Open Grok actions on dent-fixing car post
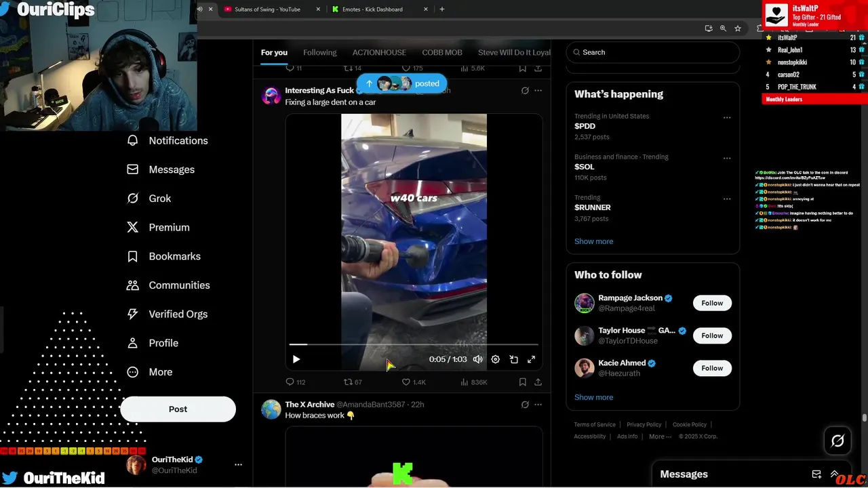 point(525,91)
